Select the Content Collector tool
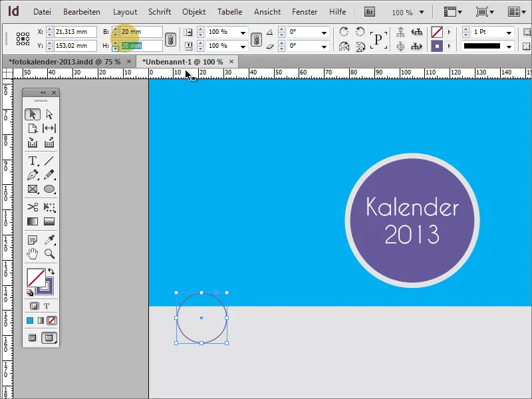 (33, 142)
